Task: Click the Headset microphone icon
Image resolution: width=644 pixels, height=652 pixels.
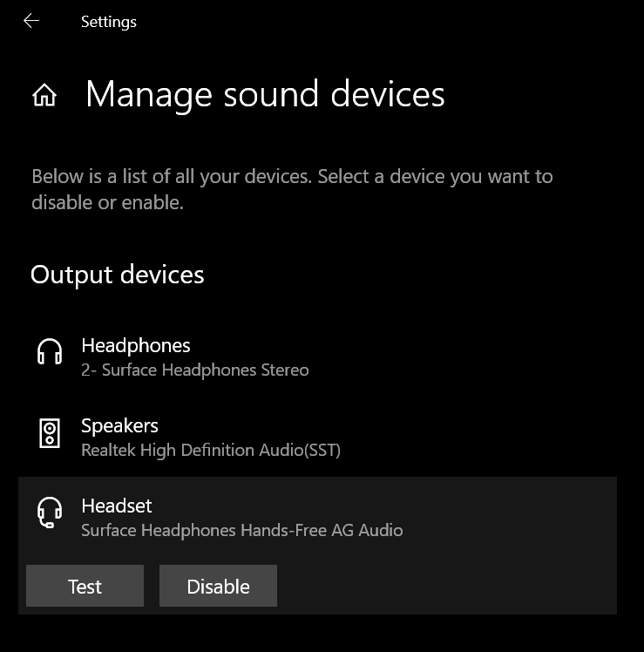Action: [50, 513]
